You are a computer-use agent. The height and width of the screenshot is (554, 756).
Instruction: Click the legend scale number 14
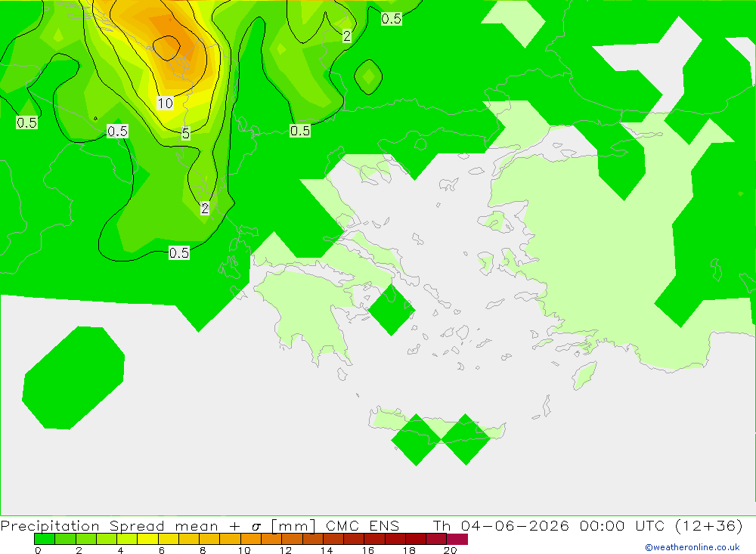coord(327,550)
